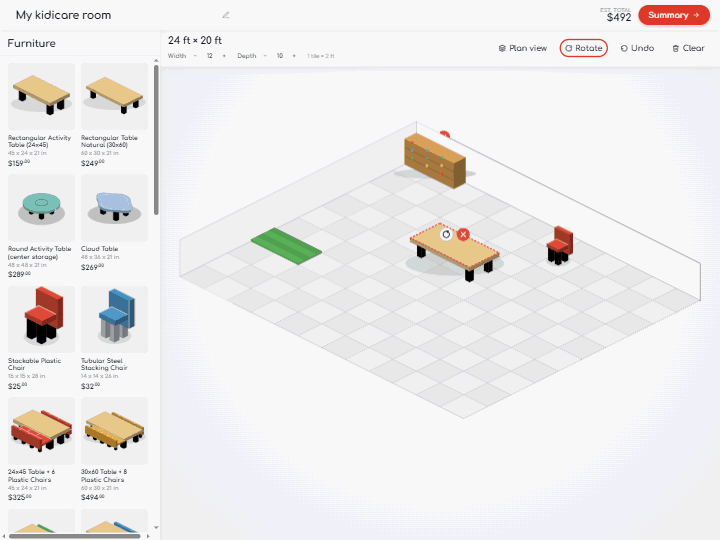Click the width value 12
Screen dimensions: 720x540
[209, 56]
